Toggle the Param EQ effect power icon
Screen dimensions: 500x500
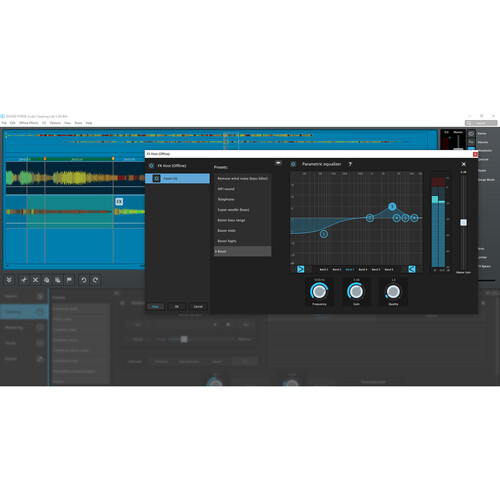tap(156, 178)
